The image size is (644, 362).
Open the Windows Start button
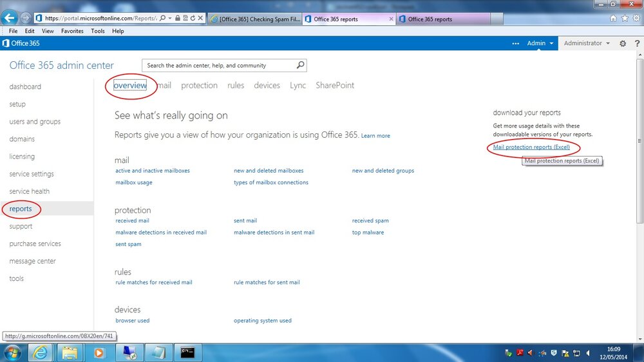(12, 352)
